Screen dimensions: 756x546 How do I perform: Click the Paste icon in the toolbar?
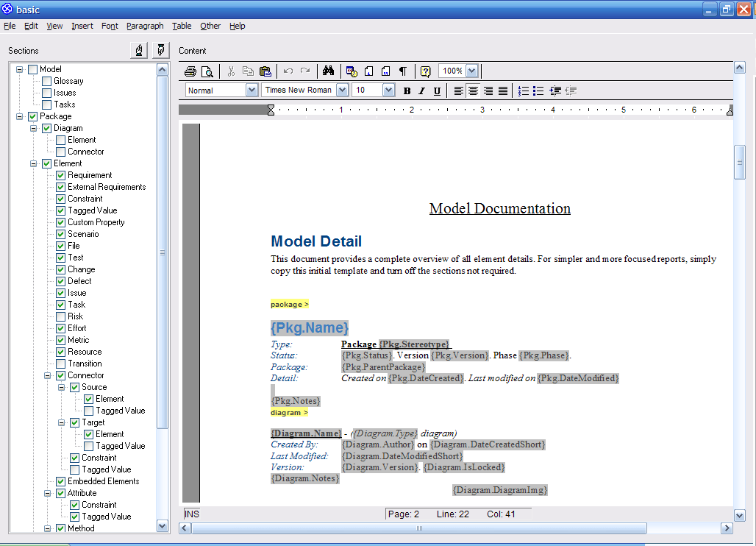[x=265, y=71]
